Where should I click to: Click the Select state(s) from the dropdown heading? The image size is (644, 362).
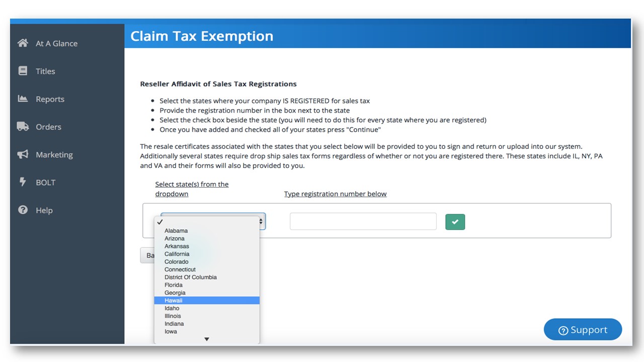click(x=192, y=189)
